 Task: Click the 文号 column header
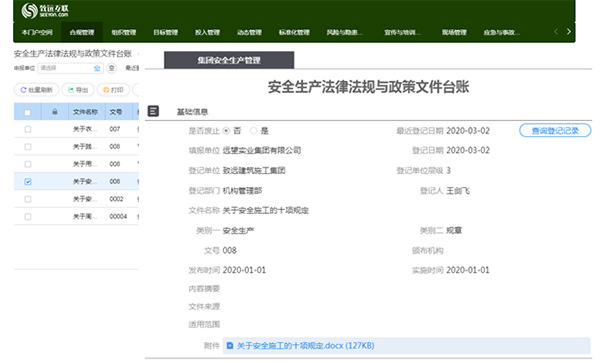click(x=116, y=112)
